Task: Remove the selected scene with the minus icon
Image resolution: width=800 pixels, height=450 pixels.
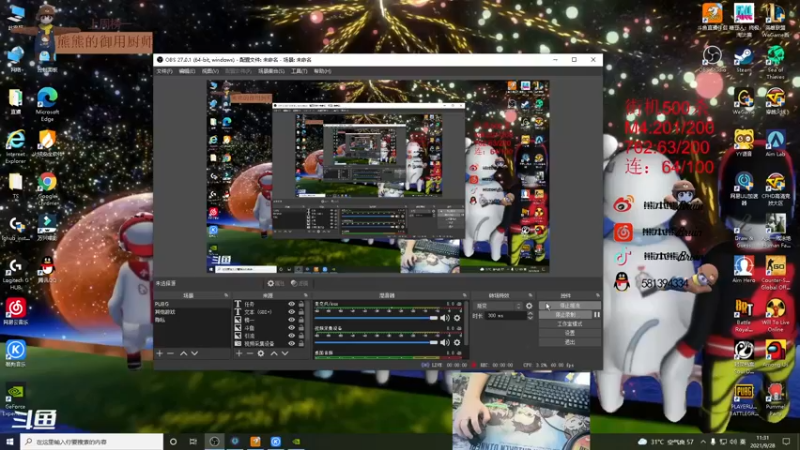Action: pos(170,353)
